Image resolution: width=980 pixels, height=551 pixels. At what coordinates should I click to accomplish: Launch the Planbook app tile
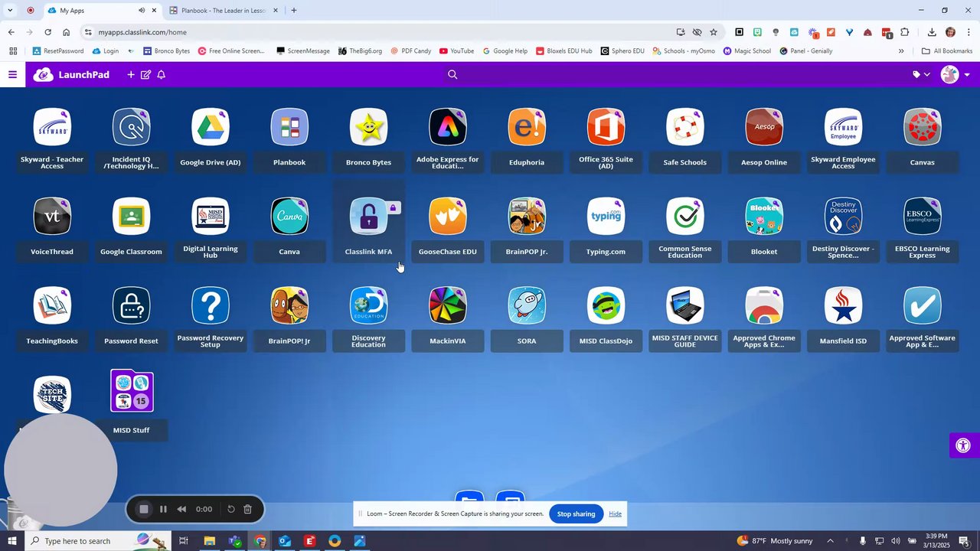[x=289, y=127]
